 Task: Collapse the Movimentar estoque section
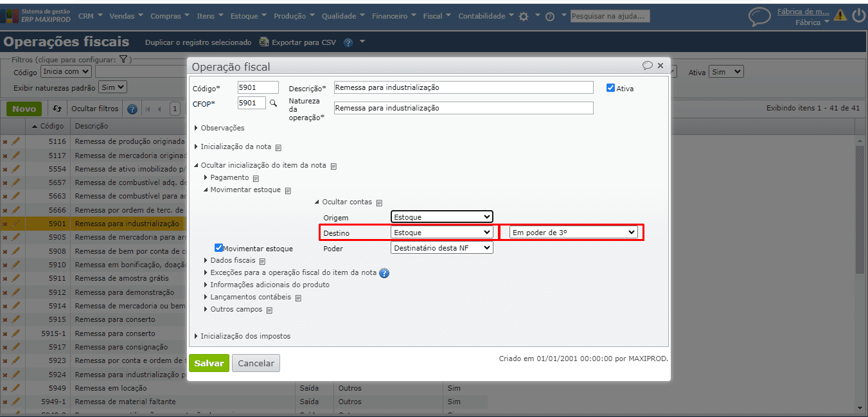click(x=242, y=190)
